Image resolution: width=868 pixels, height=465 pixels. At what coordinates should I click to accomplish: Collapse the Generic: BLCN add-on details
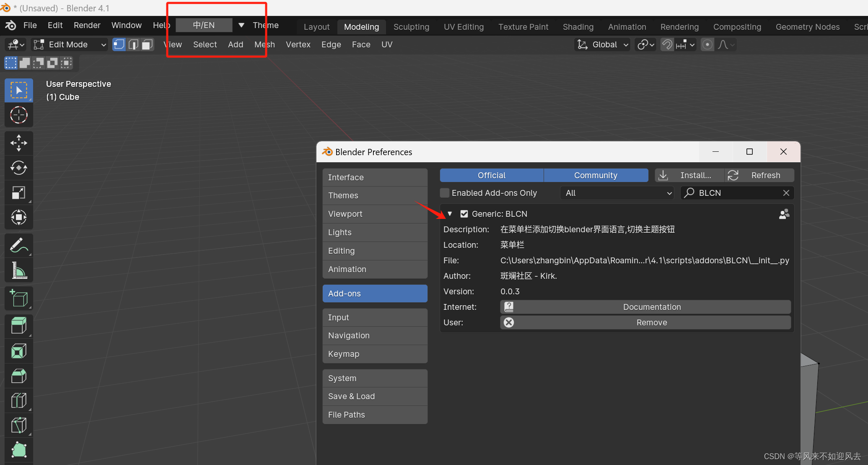450,214
